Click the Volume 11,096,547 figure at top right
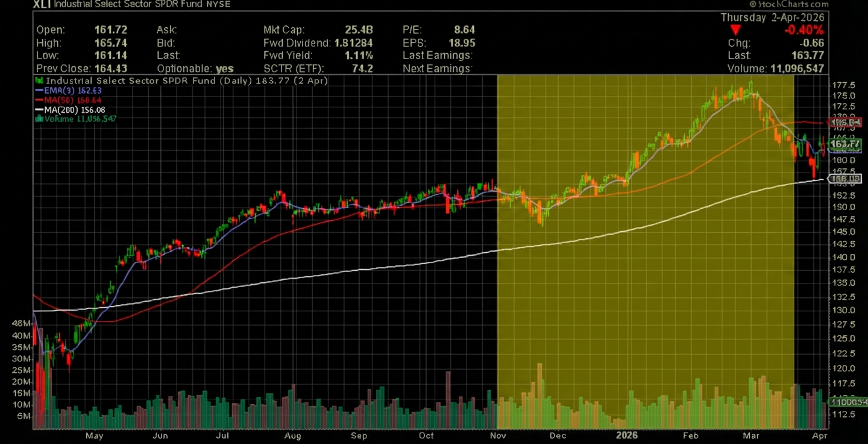Image resolution: width=868 pixels, height=444 pixels. coord(797,69)
